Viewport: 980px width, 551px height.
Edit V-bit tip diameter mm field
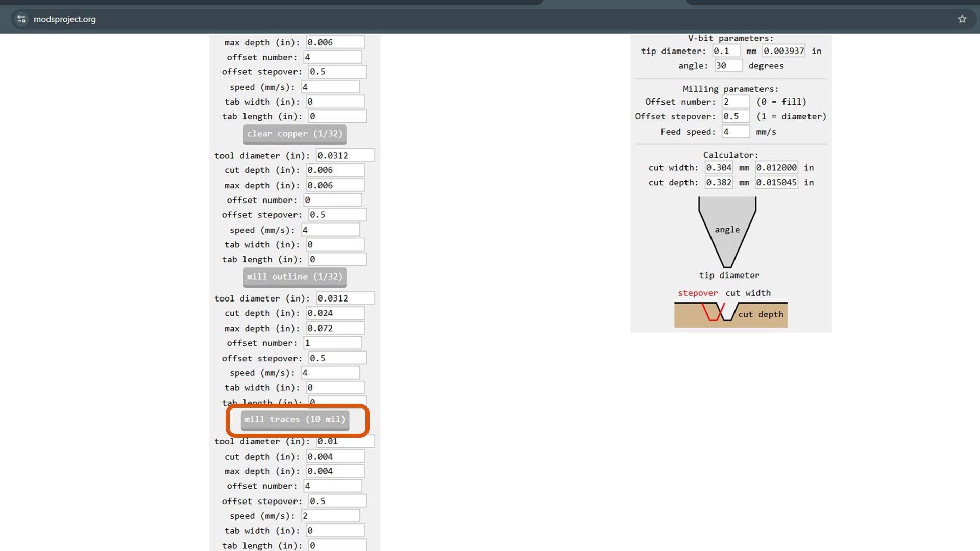coord(726,51)
